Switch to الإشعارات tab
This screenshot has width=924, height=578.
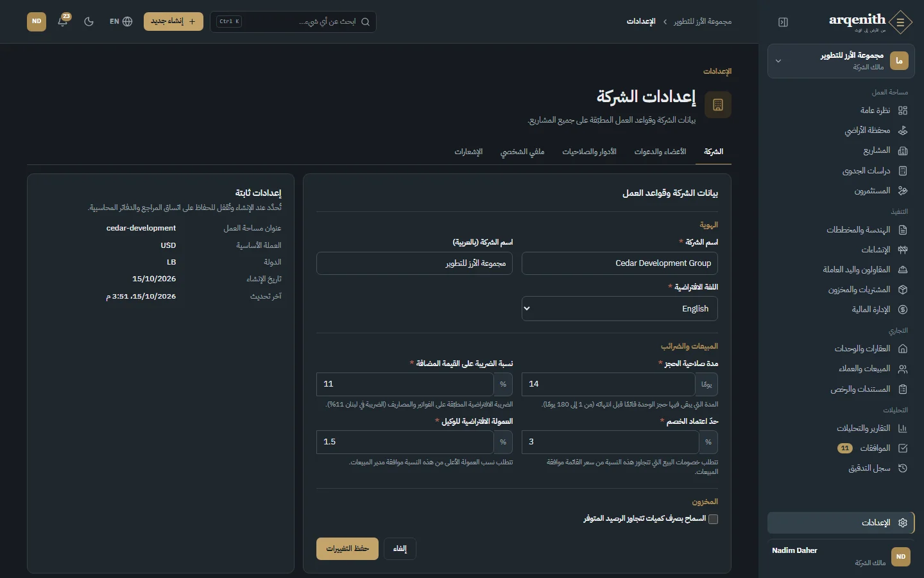click(x=468, y=152)
